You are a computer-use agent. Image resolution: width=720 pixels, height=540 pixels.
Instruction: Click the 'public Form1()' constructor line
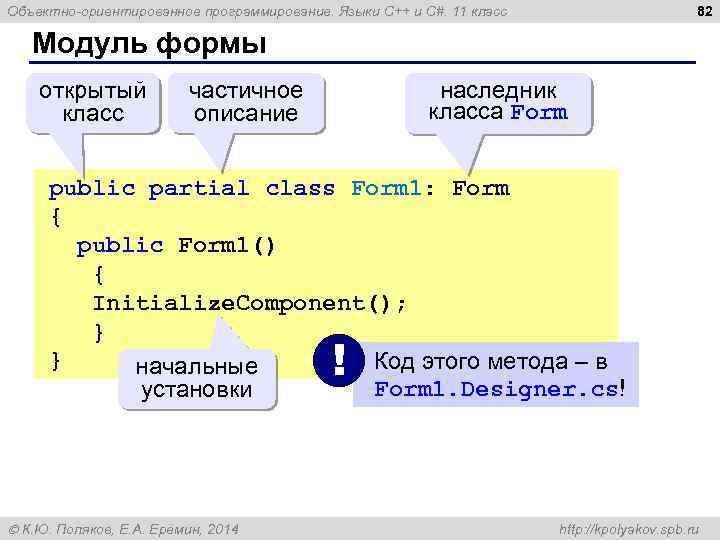[x=175, y=246]
